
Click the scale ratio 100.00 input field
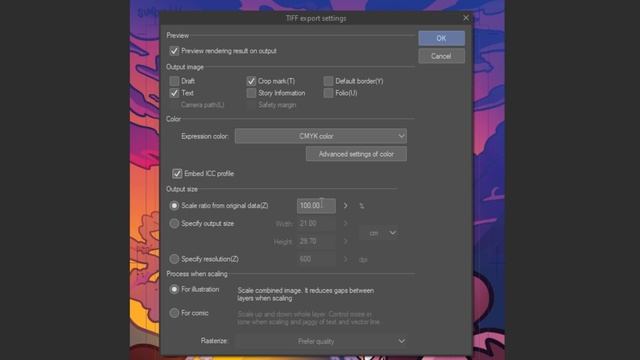tap(316, 206)
